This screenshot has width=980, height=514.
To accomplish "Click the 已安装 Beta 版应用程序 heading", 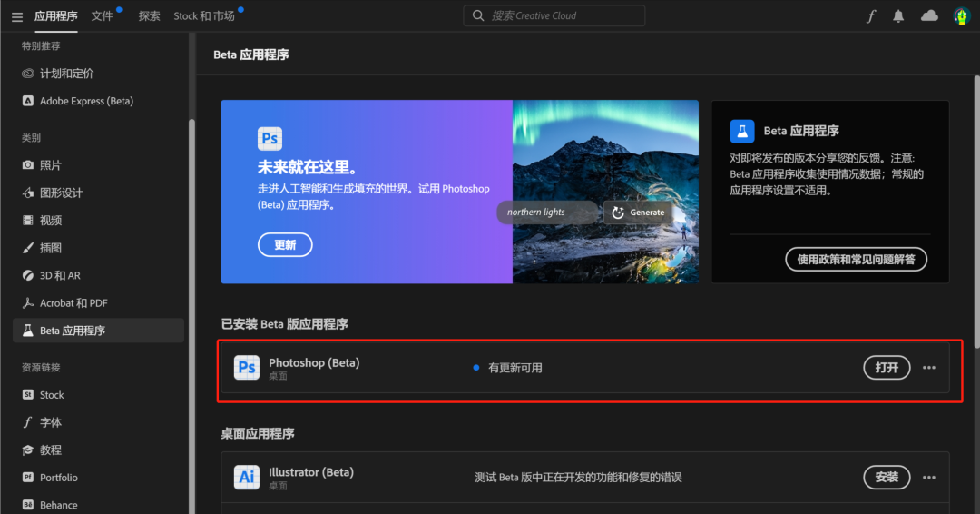I will [284, 324].
